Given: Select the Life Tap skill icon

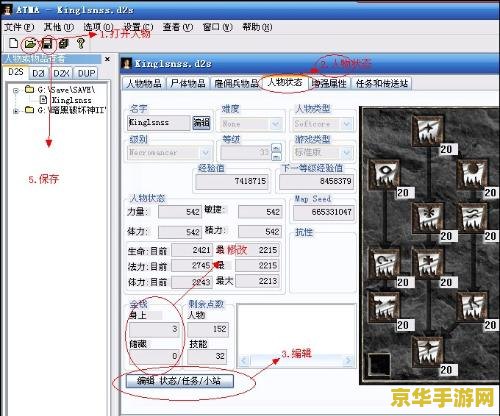Looking at the screenshot, I should point(428,263).
